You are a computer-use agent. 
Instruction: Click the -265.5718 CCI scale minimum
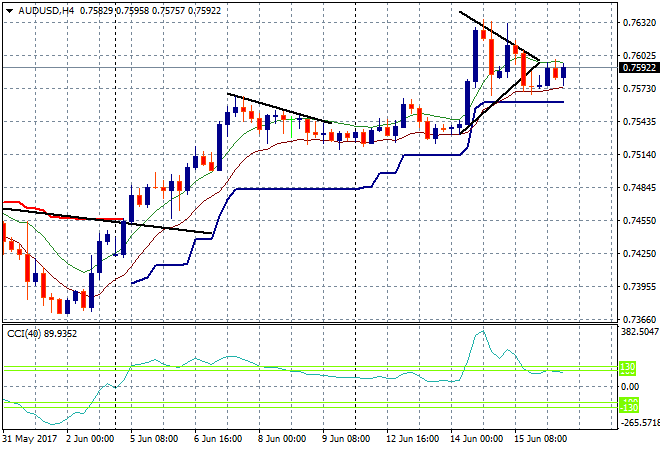(x=640, y=422)
